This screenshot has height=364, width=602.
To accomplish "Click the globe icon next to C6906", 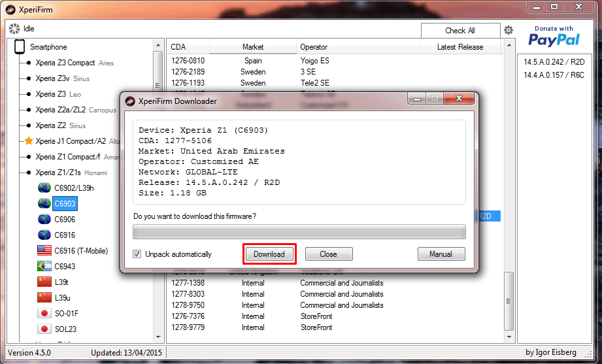I will point(44,219).
